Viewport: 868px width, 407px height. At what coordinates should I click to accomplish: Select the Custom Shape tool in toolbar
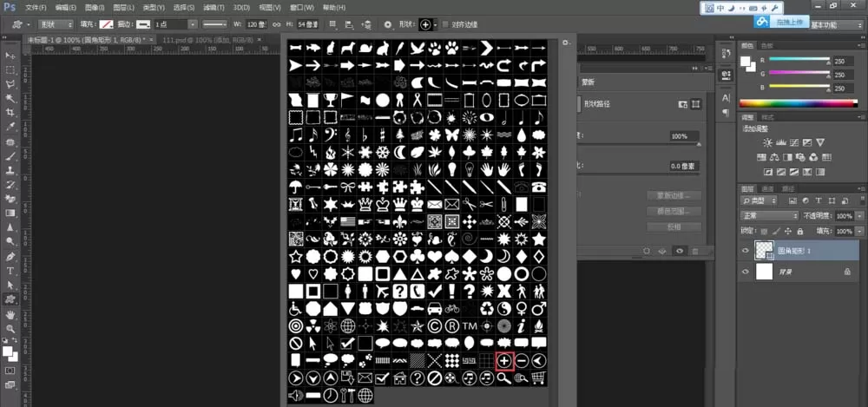10,299
